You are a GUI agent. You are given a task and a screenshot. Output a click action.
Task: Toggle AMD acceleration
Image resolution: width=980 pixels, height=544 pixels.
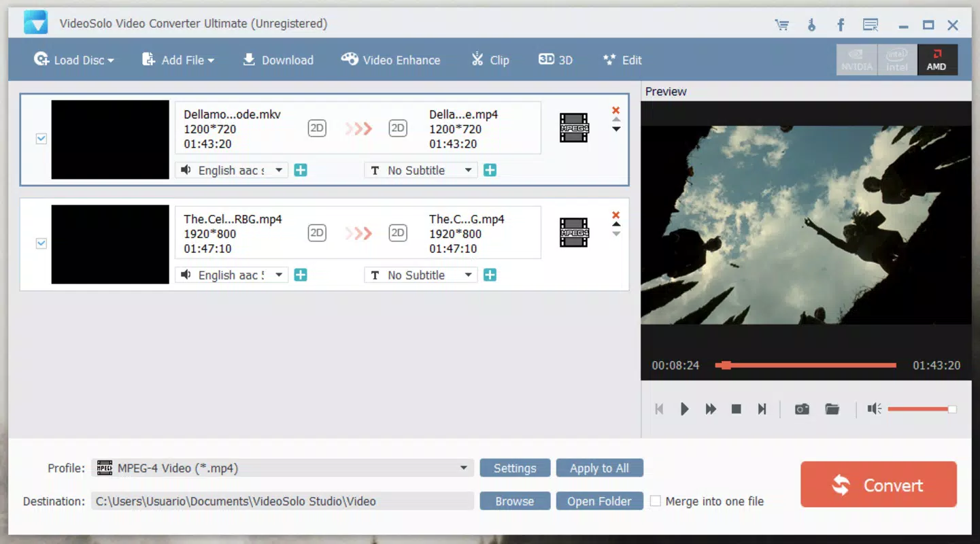[937, 60]
